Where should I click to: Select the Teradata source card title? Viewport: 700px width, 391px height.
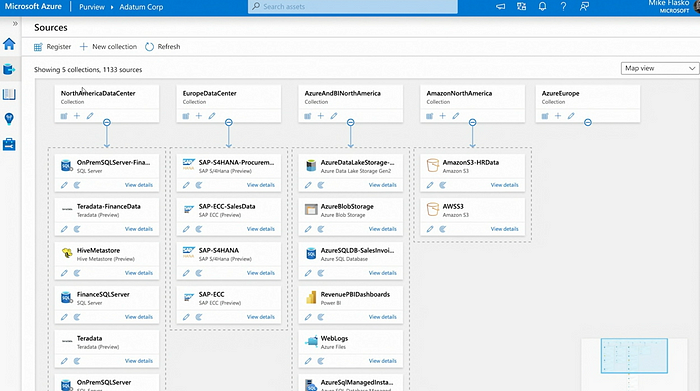coord(89,338)
